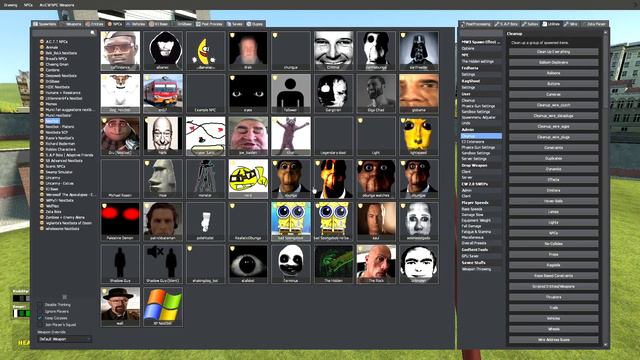
Task: Click the Thrusters cleanup button
Action: coord(553,297)
